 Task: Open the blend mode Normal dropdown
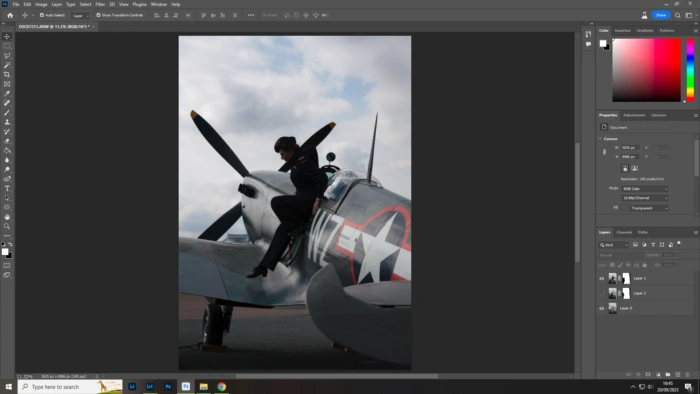pyautogui.click(x=621, y=255)
